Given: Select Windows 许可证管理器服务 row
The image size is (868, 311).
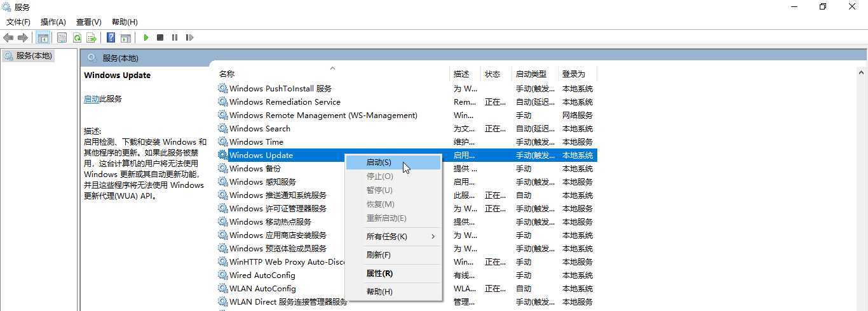Looking at the screenshot, I should 406,208.
